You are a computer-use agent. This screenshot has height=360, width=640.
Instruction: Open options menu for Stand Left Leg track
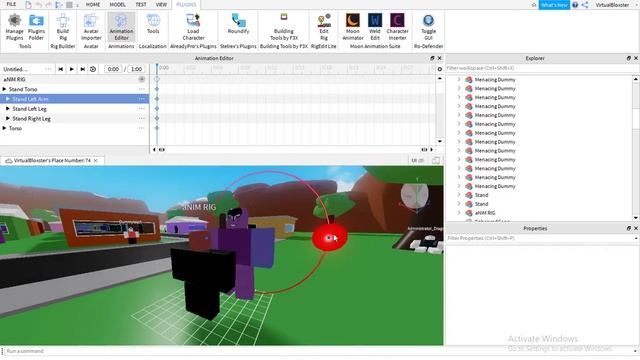pos(142,109)
